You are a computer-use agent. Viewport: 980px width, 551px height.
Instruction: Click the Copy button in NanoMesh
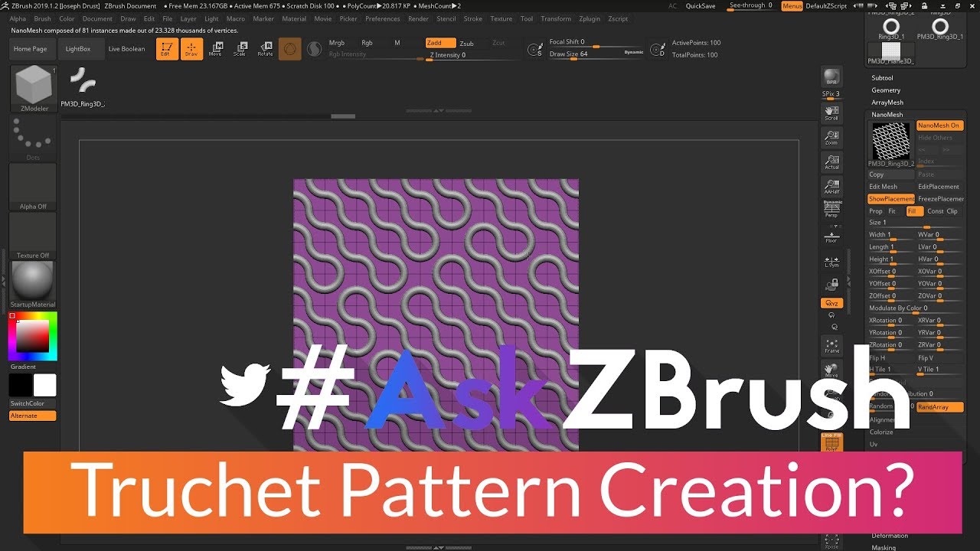(891, 174)
